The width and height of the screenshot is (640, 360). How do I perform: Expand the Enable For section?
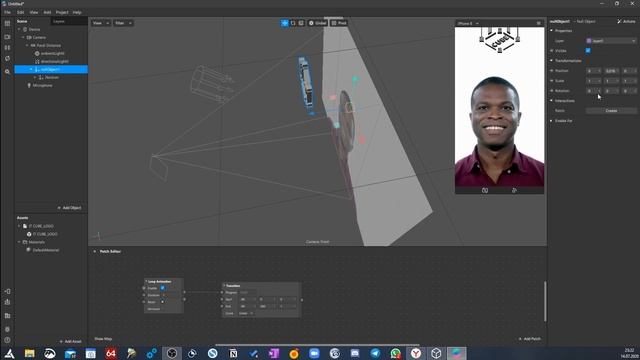[x=551, y=121]
